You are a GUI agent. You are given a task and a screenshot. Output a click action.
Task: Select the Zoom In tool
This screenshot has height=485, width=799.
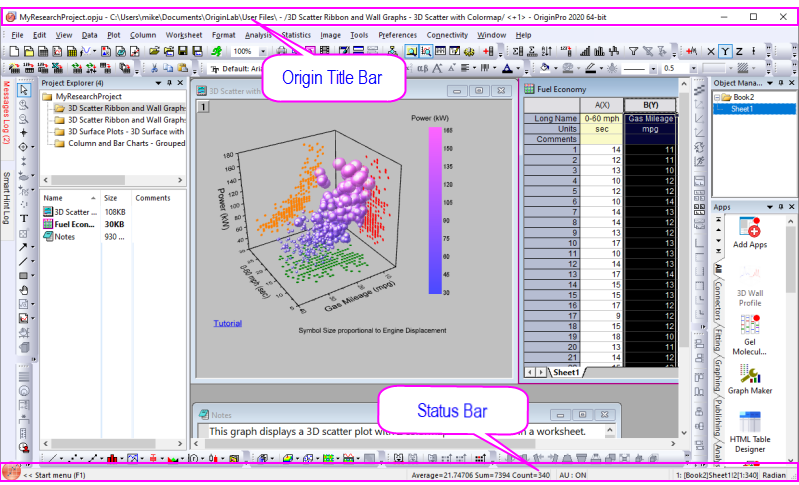point(23,104)
